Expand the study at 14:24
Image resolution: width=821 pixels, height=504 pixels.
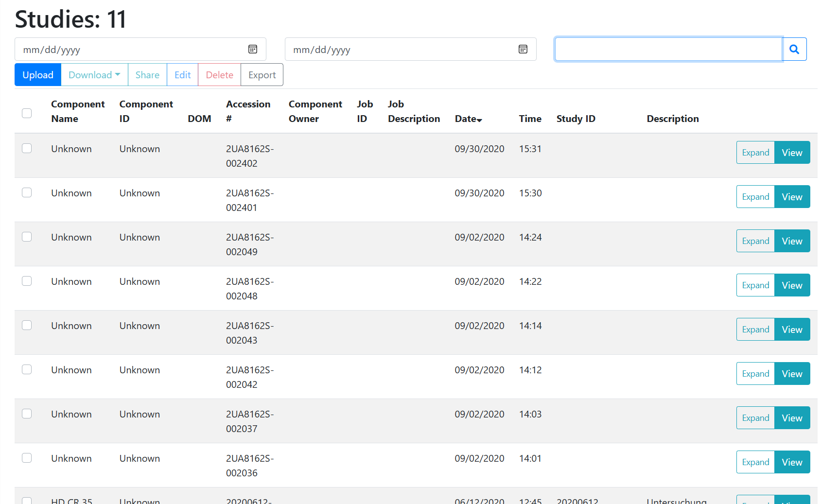[x=755, y=241]
